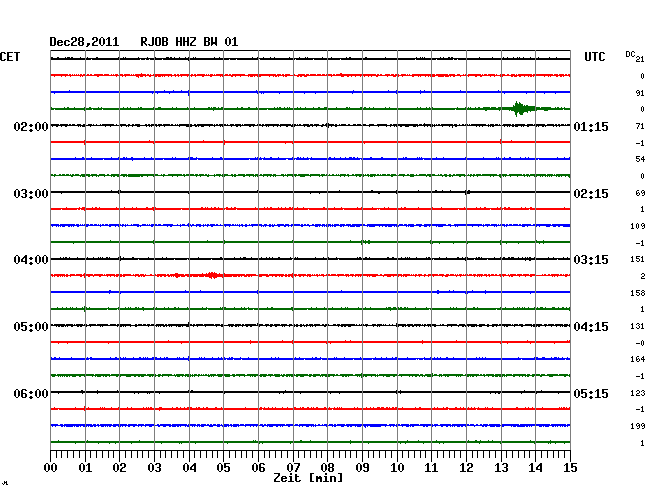Select the CET timezone label
Image resolution: width=650 pixels, height=494 pixels.
pyautogui.click(x=10, y=57)
